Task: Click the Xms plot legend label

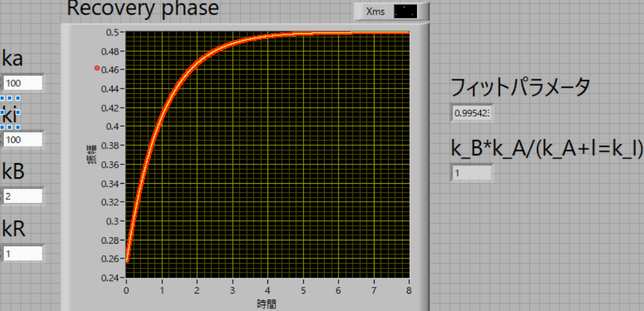Action: 377,11
